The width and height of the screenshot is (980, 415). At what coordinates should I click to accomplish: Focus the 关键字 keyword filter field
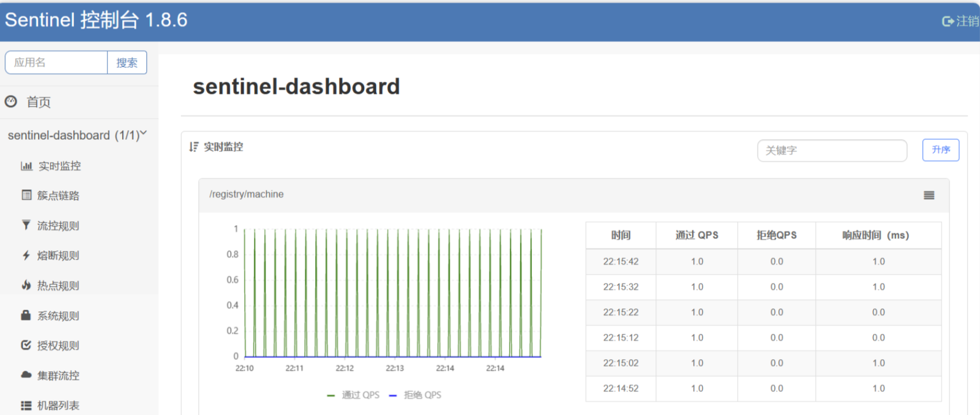[831, 151]
